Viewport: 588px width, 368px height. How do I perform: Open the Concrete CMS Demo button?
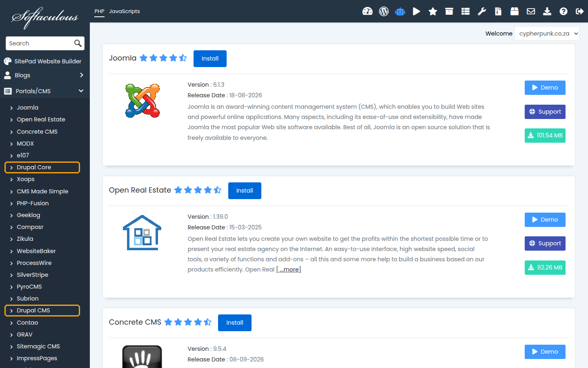545,352
